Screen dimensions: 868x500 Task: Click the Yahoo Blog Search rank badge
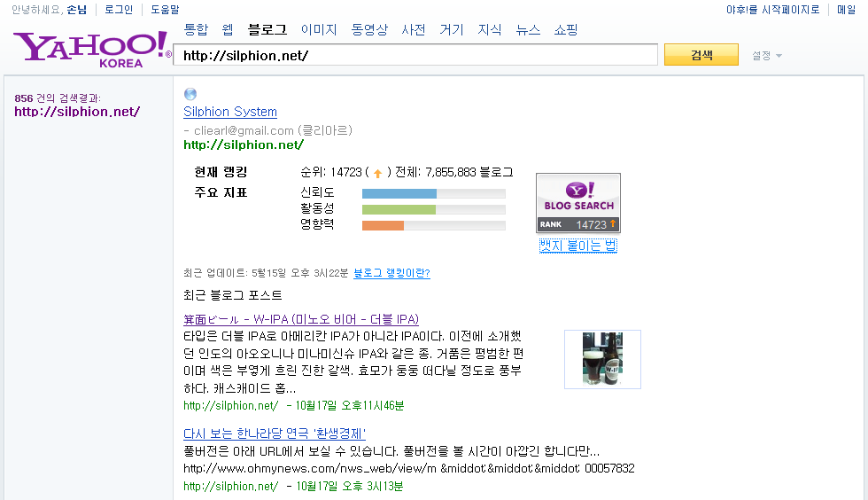577,203
